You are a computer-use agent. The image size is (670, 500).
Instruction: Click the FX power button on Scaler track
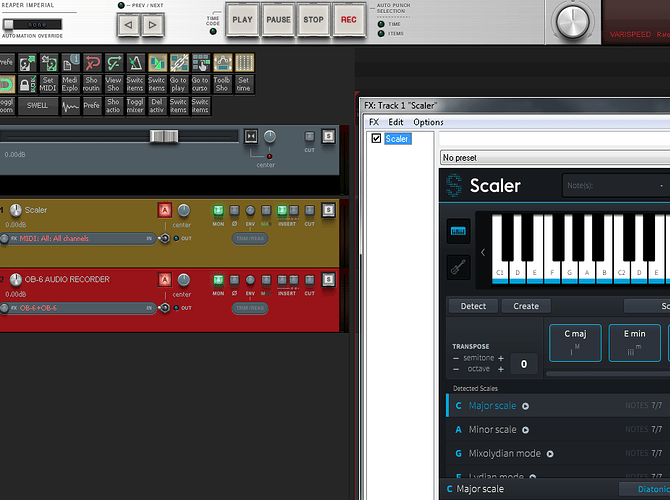[x=4, y=238]
